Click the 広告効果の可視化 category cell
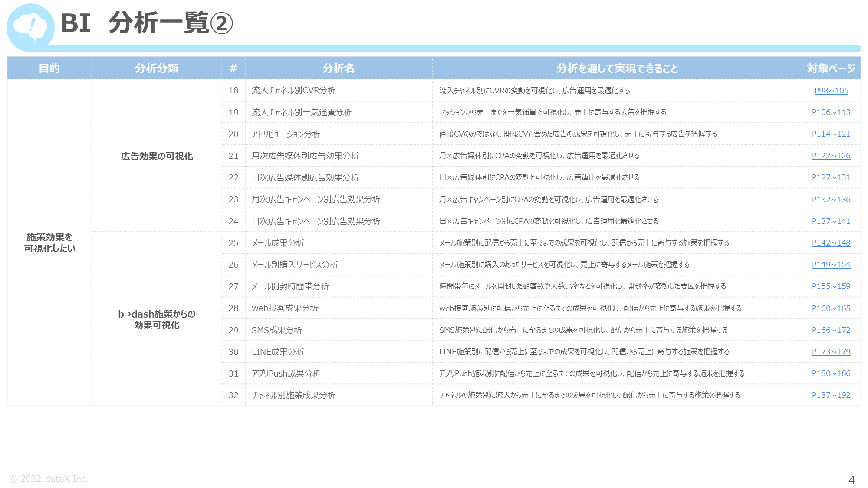Screen dimensions: 868x488 coord(157,156)
